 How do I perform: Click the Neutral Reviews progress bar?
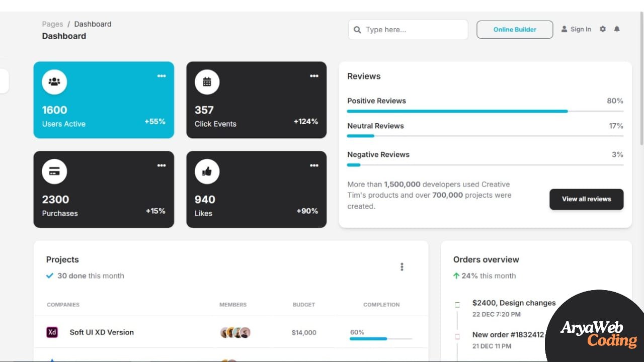click(x=485, y=136)
